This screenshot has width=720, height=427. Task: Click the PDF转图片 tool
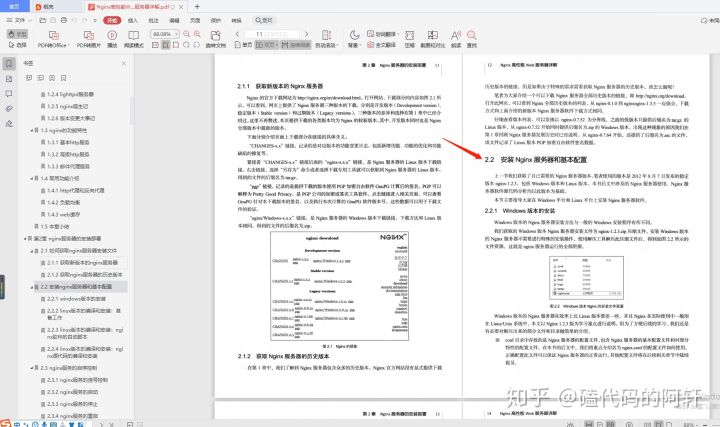point(89,39)
